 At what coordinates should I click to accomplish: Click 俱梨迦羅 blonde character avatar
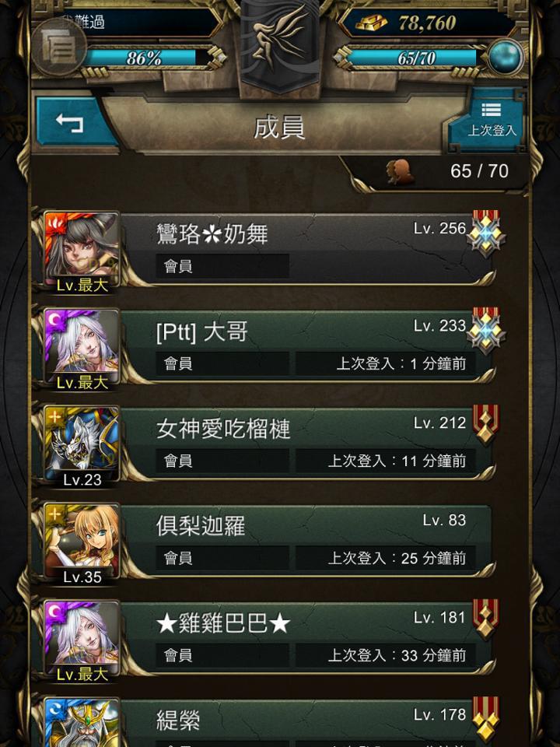point(82,542)
